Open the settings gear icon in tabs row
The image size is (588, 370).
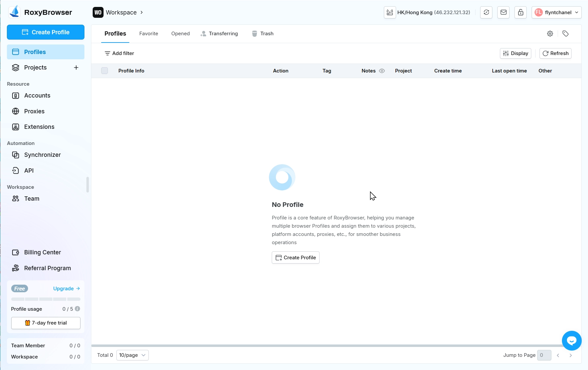(550, 34)
